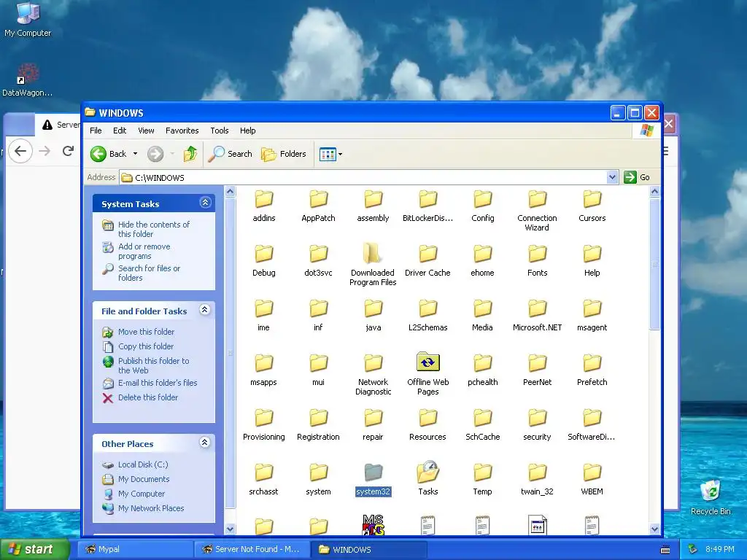Click Move this folder link

coord(146,332)
